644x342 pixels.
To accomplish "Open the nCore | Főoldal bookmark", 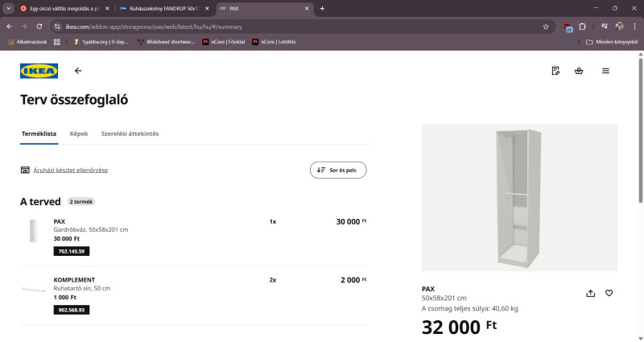I will pyautogui.click(x=224, y=42).
